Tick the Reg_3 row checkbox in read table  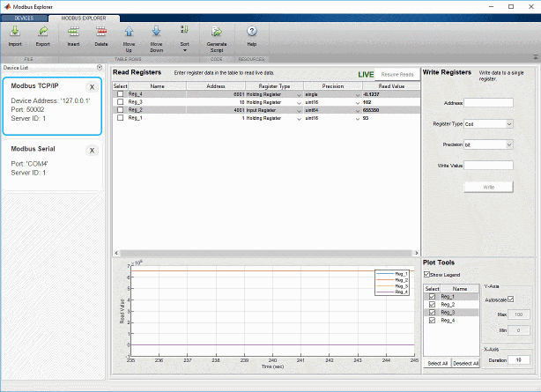tap(120, 102)
